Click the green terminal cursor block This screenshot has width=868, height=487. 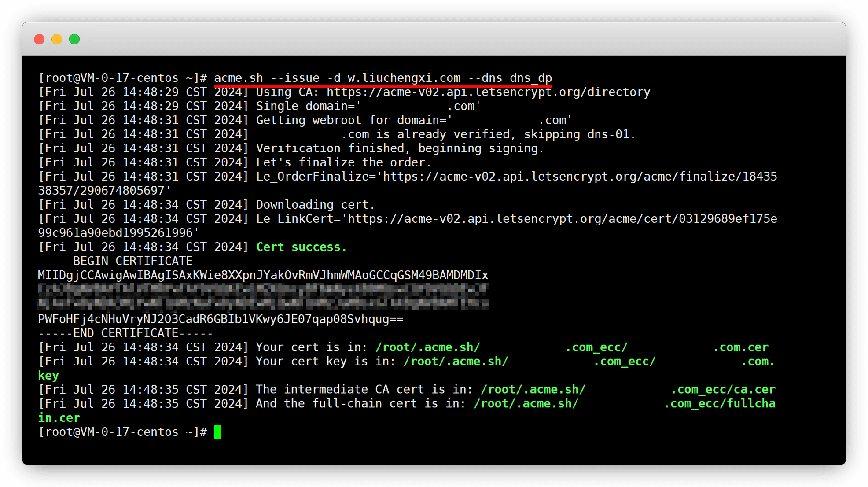pos(217,432)
